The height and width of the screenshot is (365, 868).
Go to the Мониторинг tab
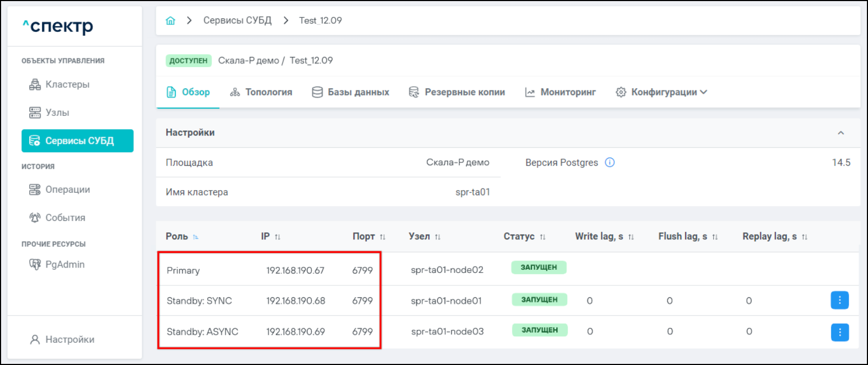click(560, 92)
